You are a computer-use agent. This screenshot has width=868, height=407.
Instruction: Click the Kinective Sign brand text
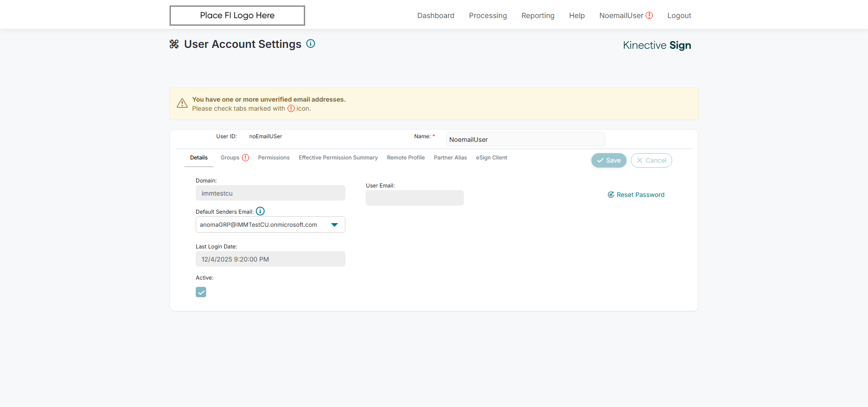coord(657,45)
